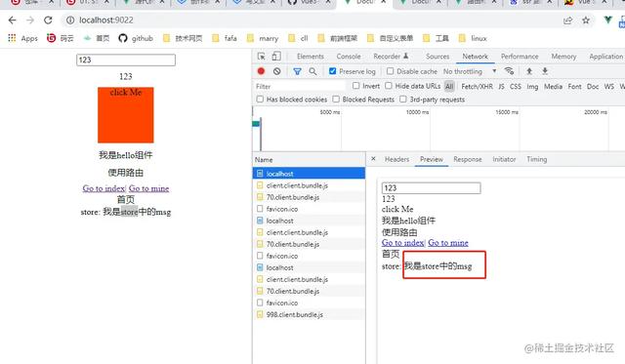
Task: Open the Apps grid in bookmarks bar
Action: pos(22,38)
